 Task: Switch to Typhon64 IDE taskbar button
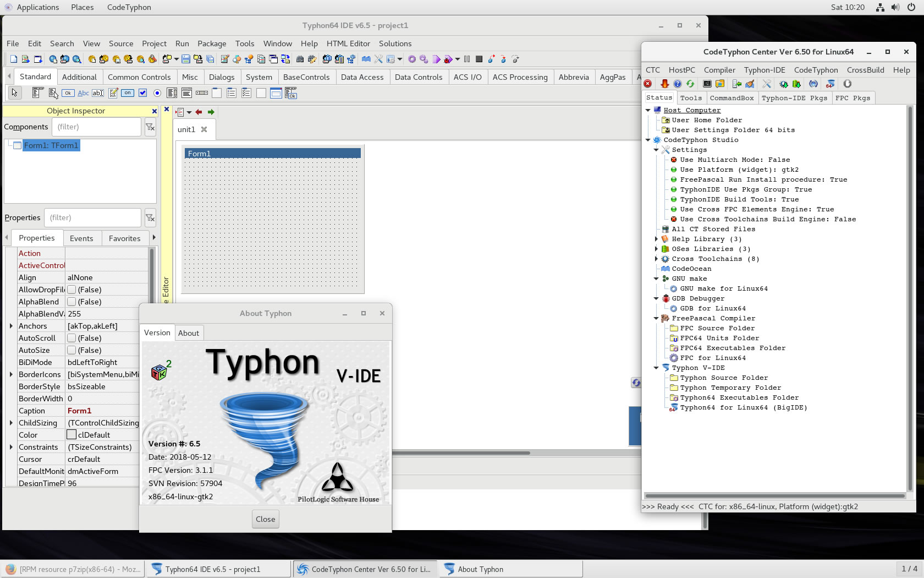coord(218,569)
